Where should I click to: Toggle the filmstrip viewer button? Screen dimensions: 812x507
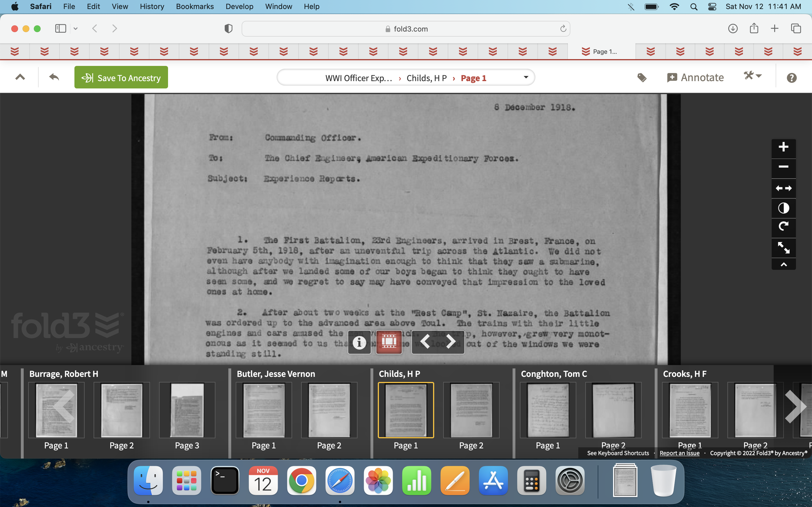click(x=389, y=342)
